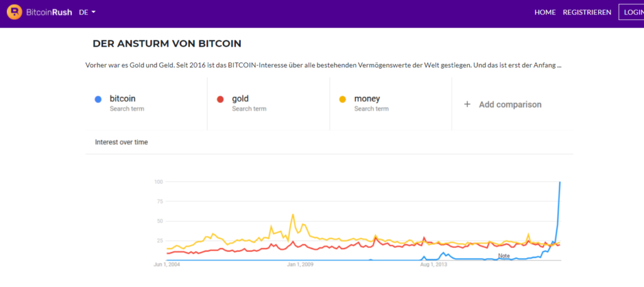Click the yellow money color dot
Screen dimensions: 644x287
343,99
